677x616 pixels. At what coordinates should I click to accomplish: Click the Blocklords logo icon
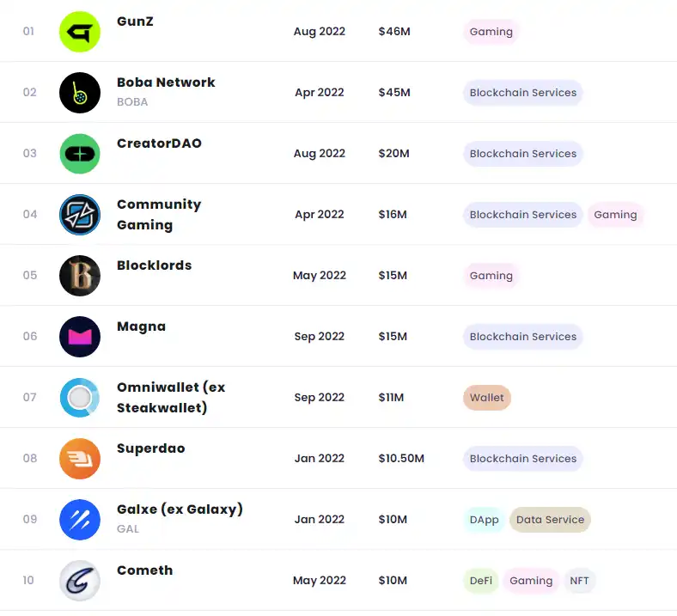(80, 276)
